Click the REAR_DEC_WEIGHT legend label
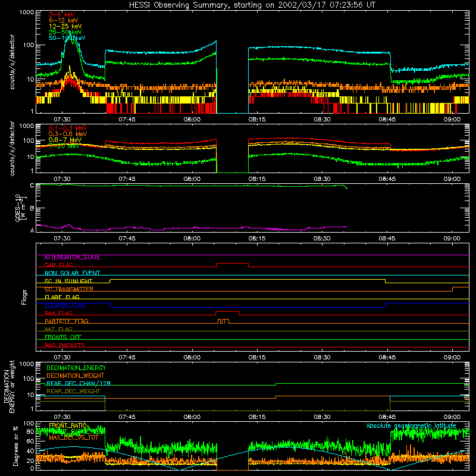476x476 pixels. 73,392
